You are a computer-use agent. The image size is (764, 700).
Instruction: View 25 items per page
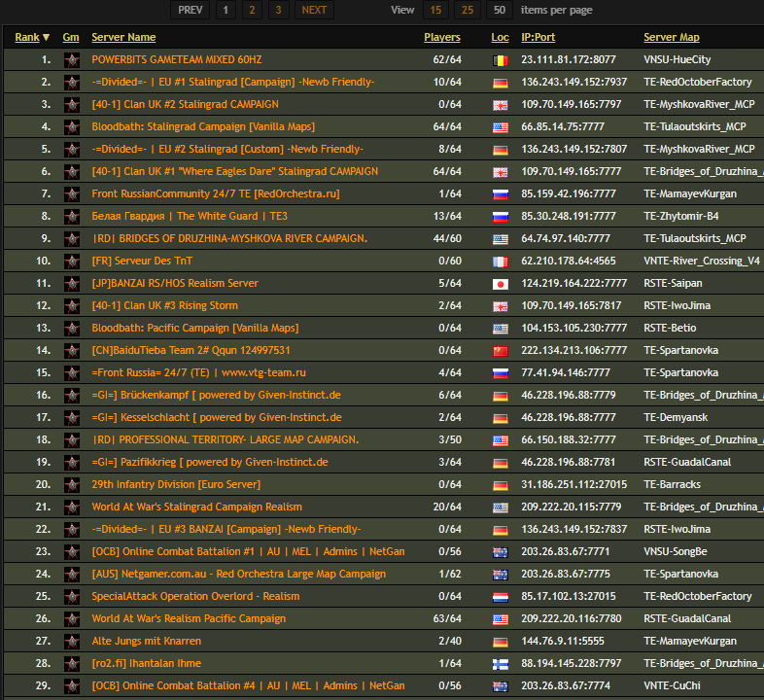pos(468,10)
